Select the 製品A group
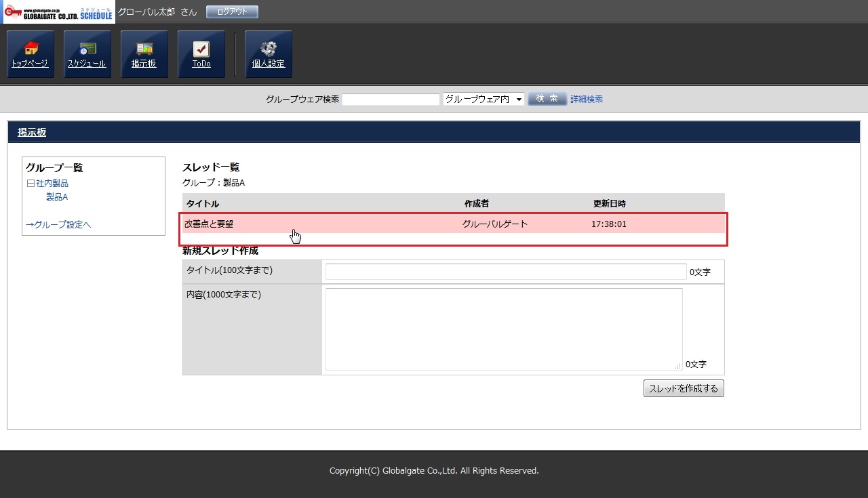The image size is (868, 498). 57,197
